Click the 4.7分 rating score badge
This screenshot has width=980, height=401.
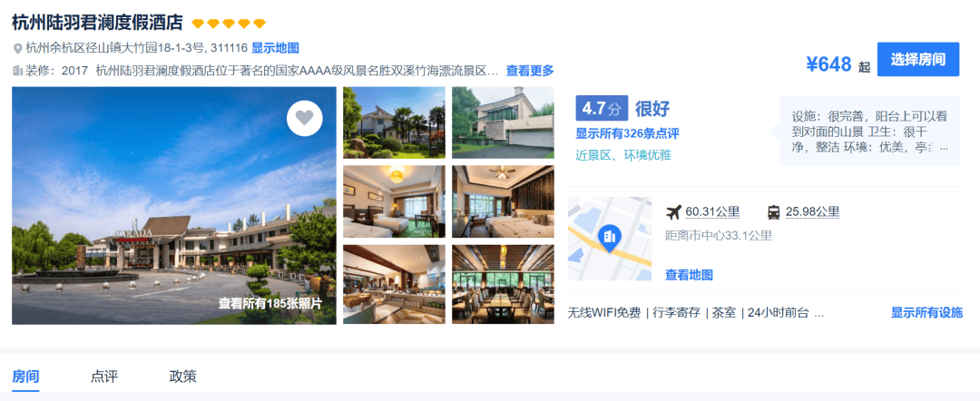tap(602, 108)
